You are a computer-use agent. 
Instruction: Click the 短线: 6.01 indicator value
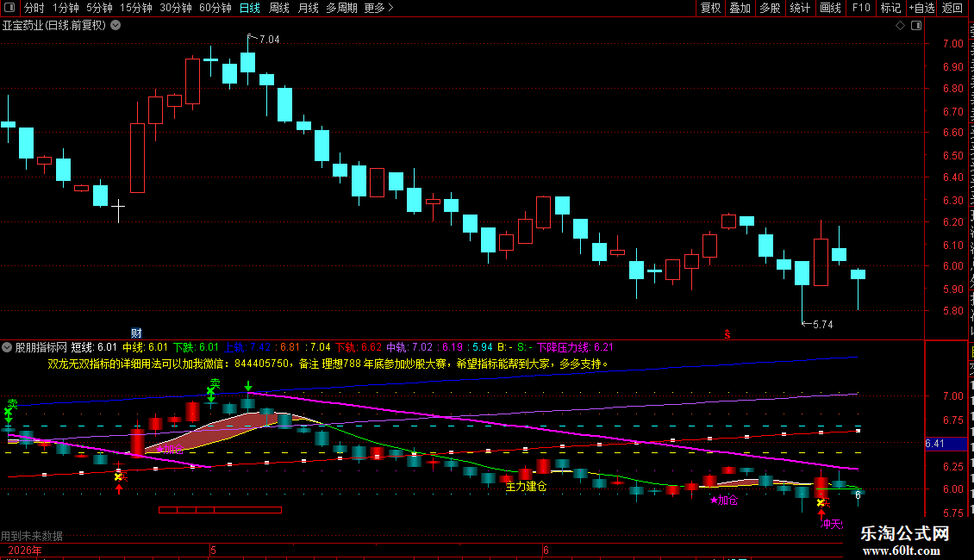[94, 347]
